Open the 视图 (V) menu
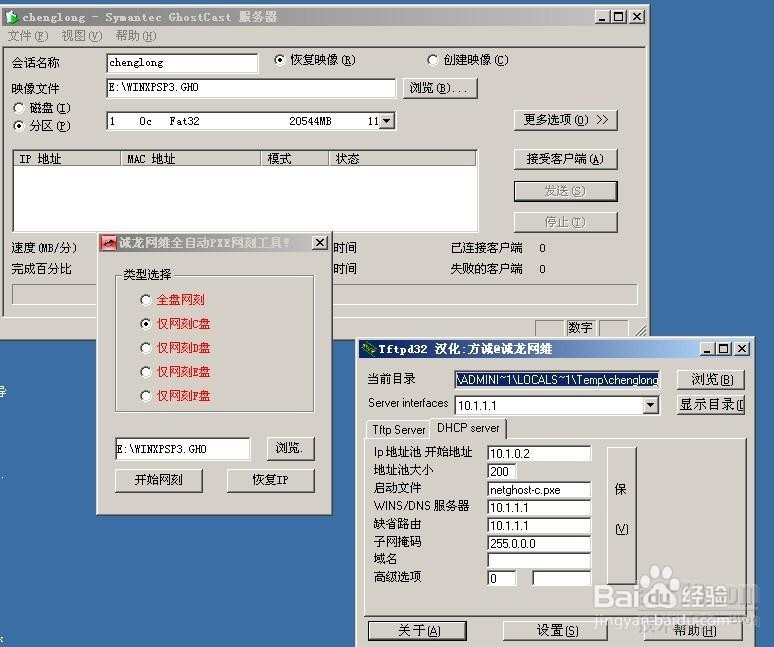This screenshot has width=774, height=647. click(x=81, y=36)
